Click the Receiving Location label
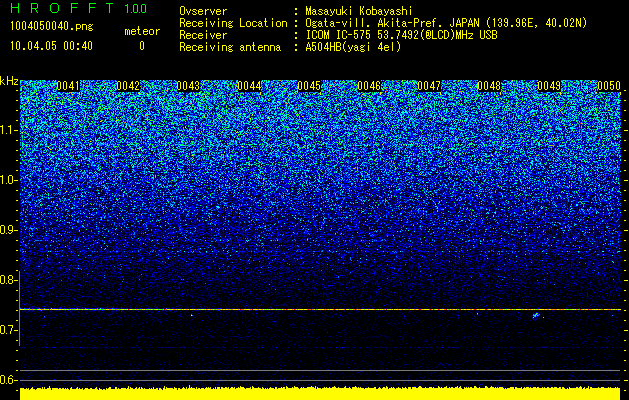629x400 pixels. [x=233, y=23]
